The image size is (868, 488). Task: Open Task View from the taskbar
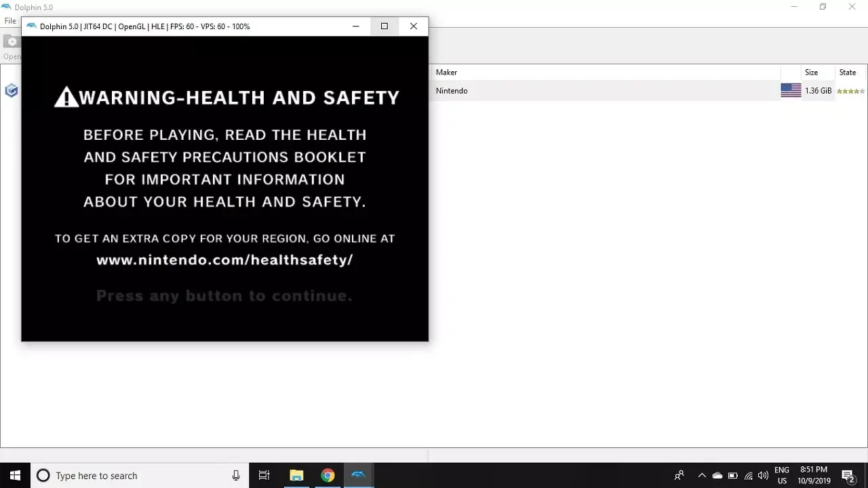(x=264, y=475)
